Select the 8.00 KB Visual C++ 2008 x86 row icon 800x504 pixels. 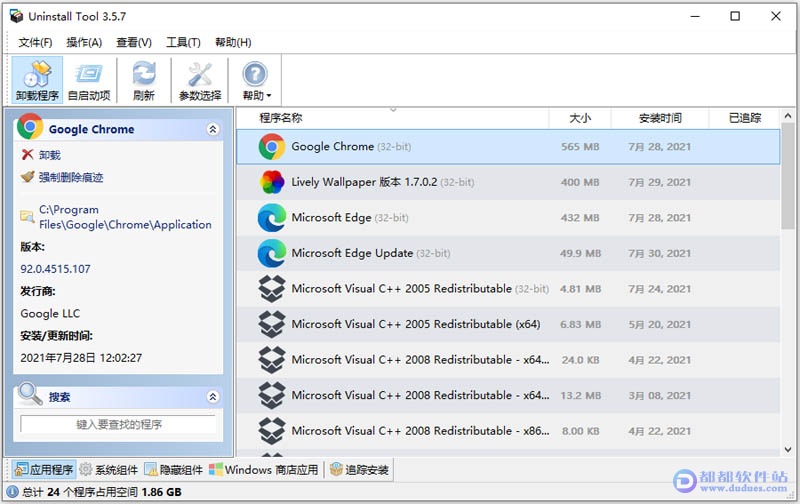(271, 431)
